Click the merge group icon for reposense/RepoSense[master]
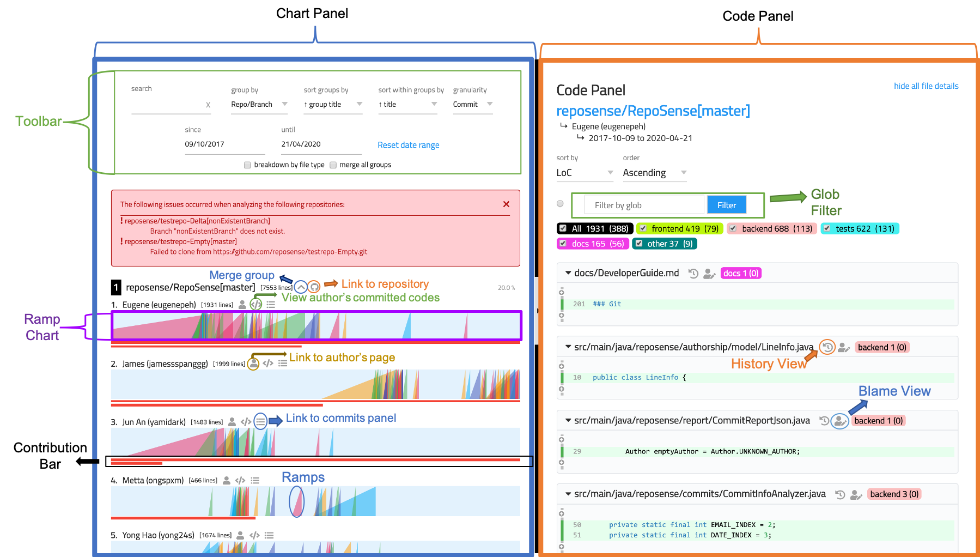 [x=301, y=286]
